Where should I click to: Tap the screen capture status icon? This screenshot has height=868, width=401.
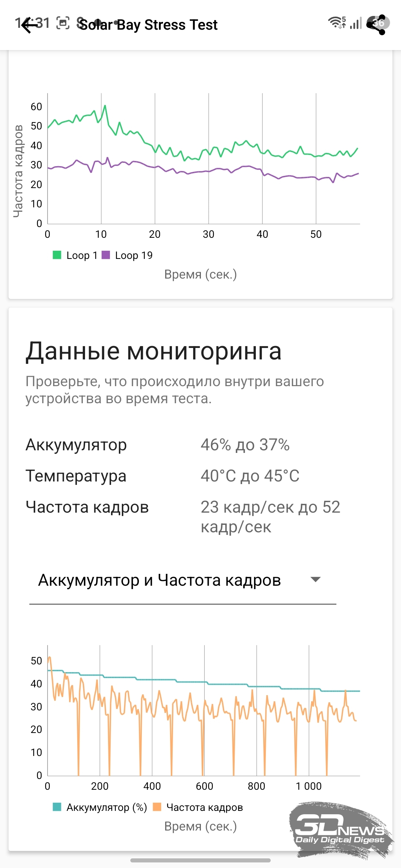click(63, 23)
